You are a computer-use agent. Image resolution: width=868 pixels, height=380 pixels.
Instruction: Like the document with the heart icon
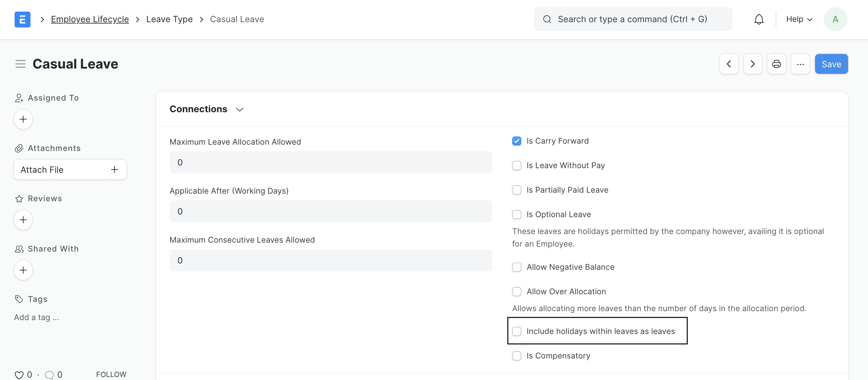point(19,374)
